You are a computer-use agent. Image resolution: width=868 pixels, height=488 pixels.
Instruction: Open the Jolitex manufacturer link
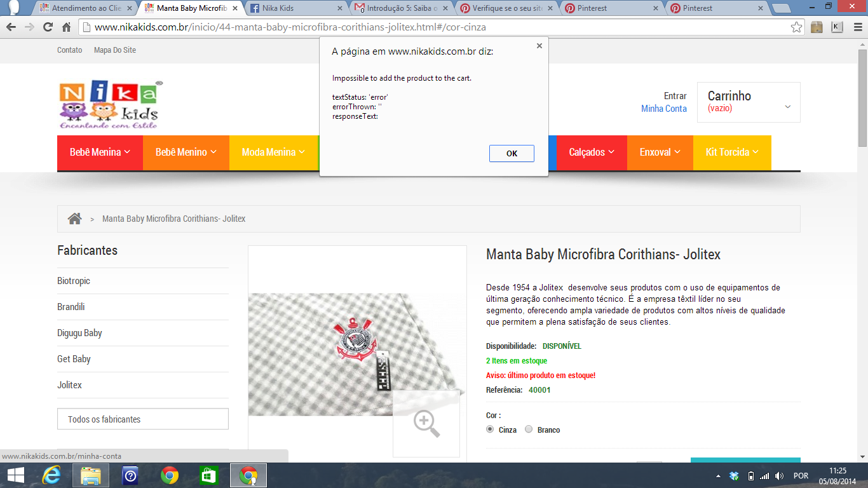click(x=69, y=385)
